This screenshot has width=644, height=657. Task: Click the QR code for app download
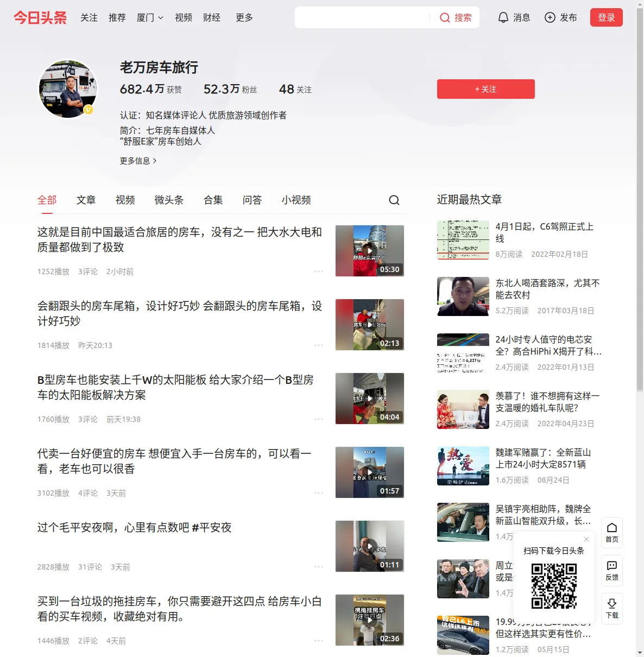tap(554, 585)
